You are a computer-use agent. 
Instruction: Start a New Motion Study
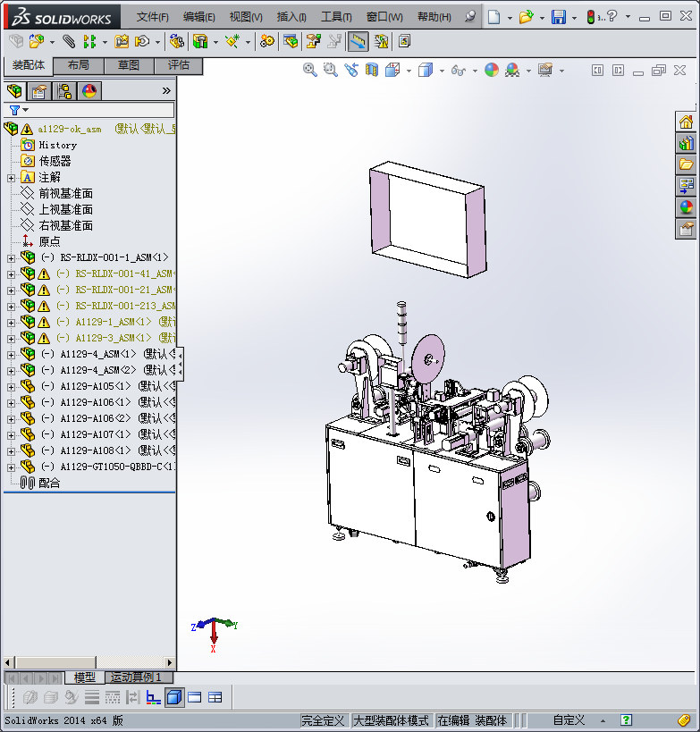[266, 41]
